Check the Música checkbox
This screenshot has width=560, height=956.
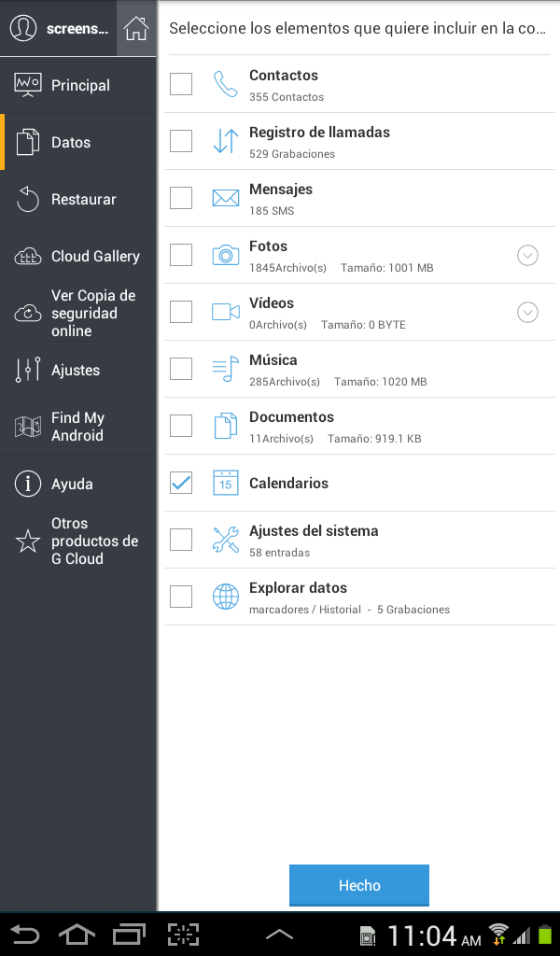pos(181,369)
